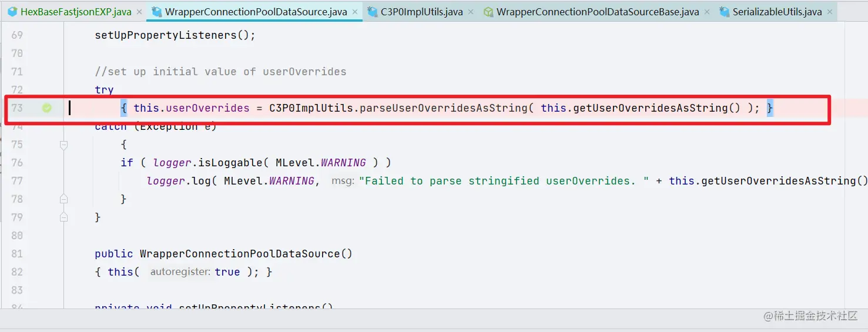Screen dimensions: 868x332
Task: Click the setUpPropertyListeners() call on line 69
Action: 175,35
